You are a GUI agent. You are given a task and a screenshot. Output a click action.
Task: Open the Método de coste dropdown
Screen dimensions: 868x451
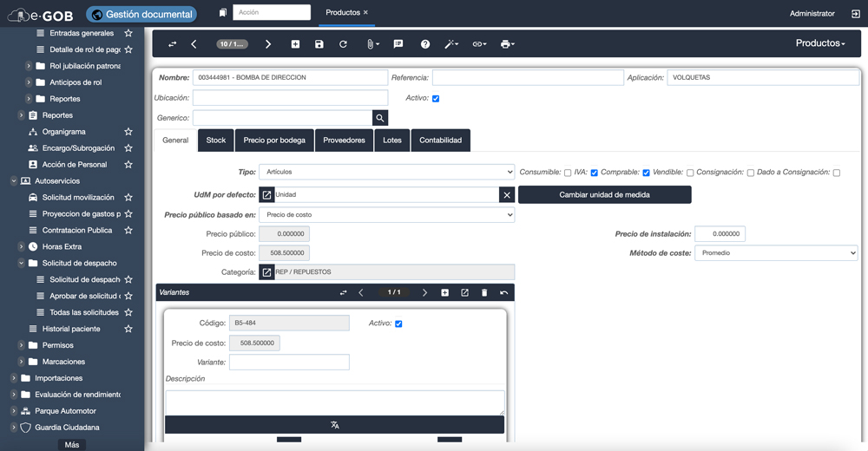point(776,253)
